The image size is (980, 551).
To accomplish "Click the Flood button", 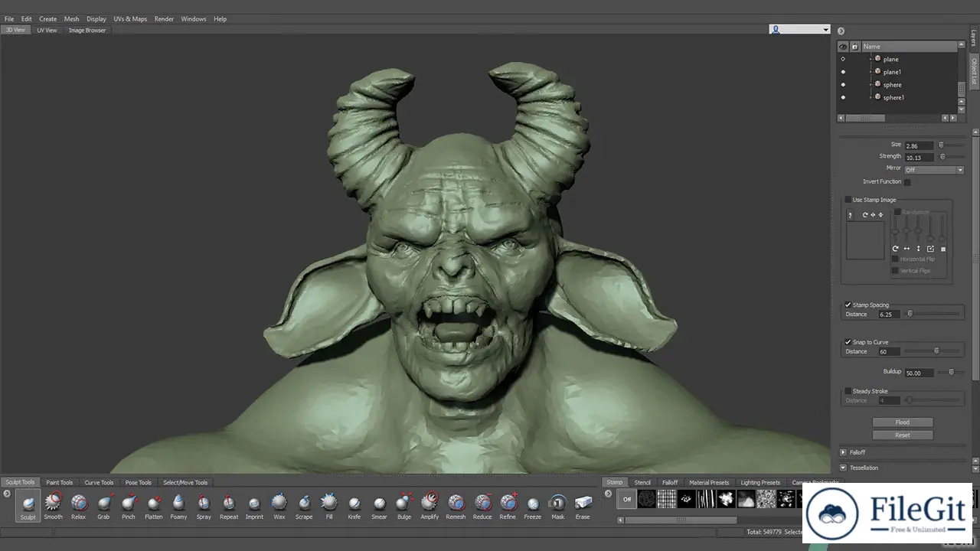I will point(903,422).
